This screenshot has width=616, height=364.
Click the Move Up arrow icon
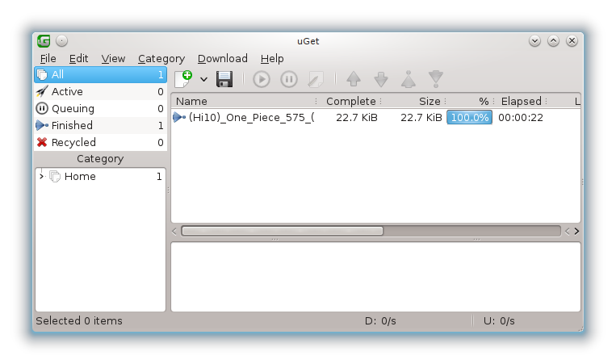[353, 79]
